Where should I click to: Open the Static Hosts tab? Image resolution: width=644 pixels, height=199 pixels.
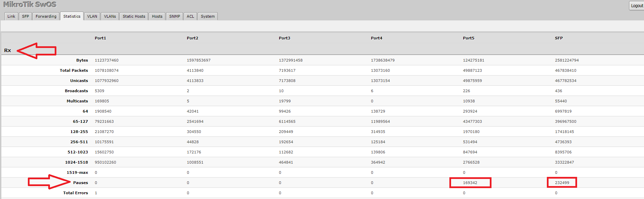[134, 16]
